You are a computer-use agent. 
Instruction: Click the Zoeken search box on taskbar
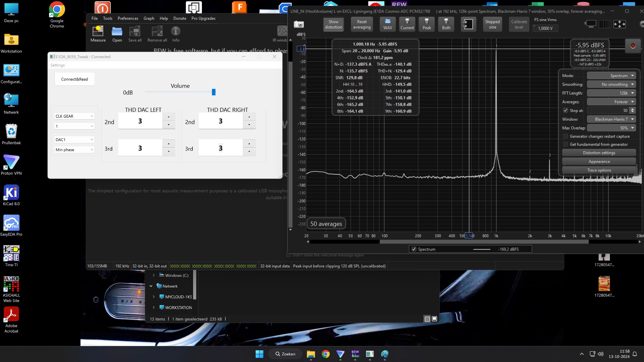coord(285,354)
